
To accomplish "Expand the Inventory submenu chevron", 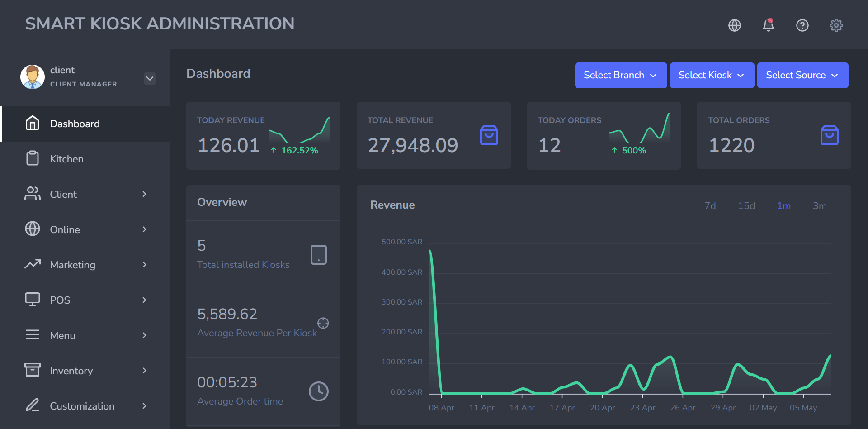I will click(x=144, y=371).
